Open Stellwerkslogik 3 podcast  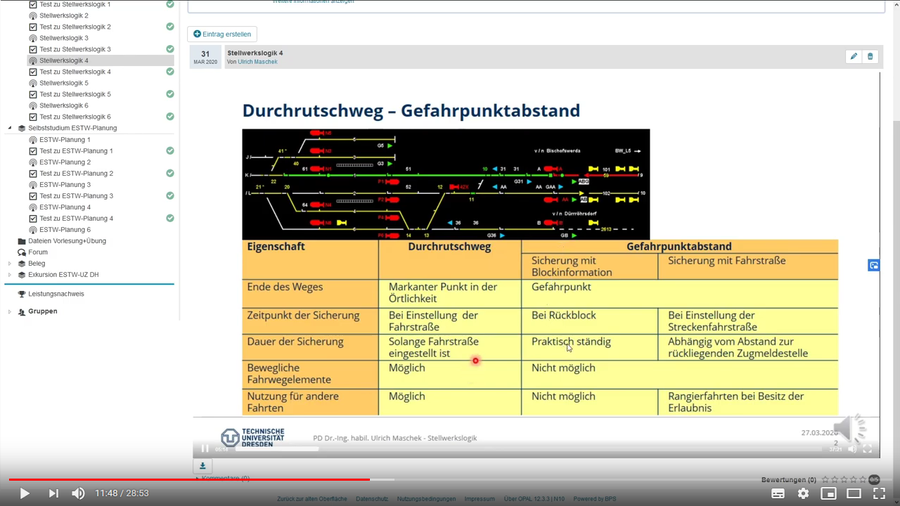[x=64, y=38]
